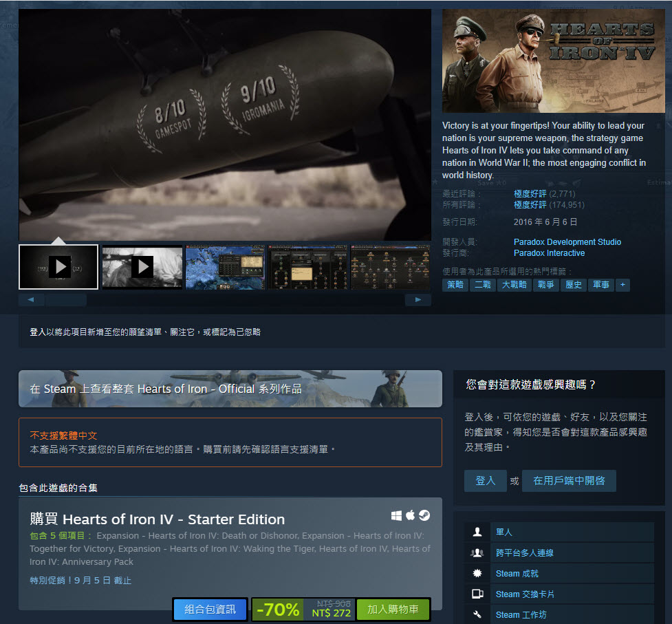
Task: Click the cross-platform multiplayer people icon
Action: pyautogui.click(x=477, y=553)
